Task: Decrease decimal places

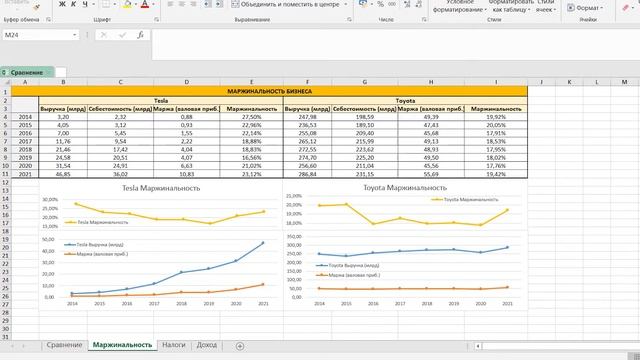Action: [418, 4]
